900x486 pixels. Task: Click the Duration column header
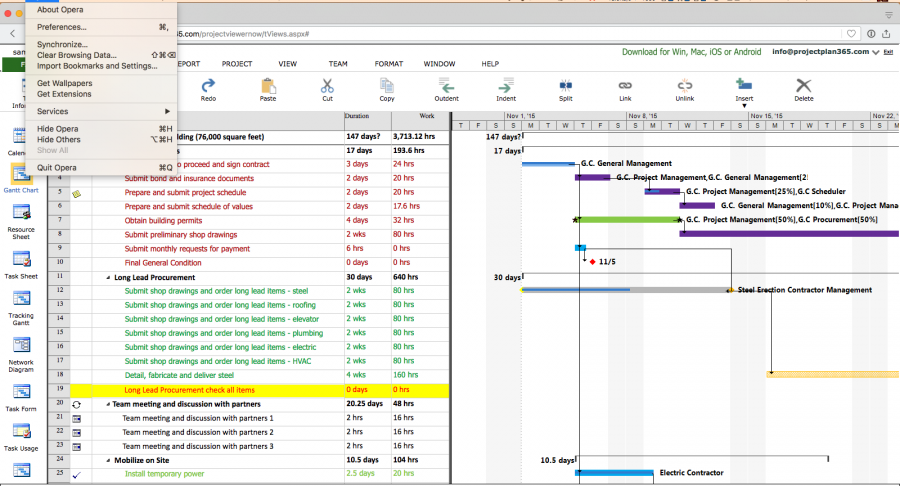click(x=368, y=120)
